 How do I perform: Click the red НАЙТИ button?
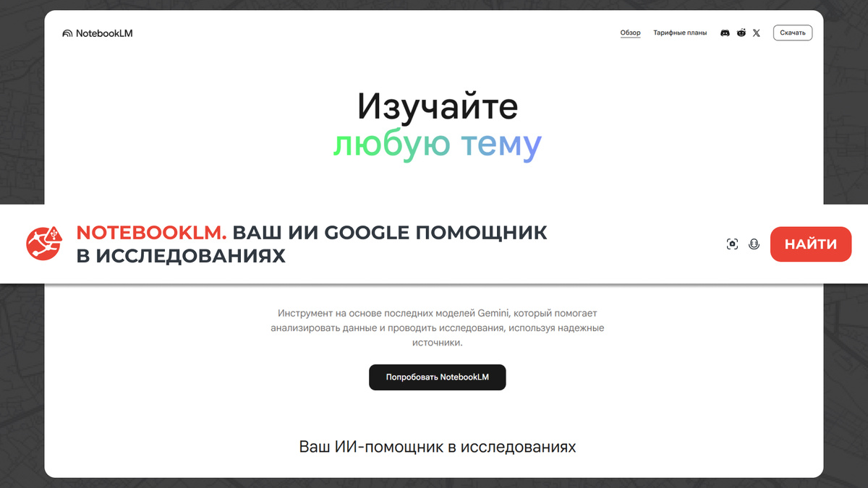pos(811,244)
